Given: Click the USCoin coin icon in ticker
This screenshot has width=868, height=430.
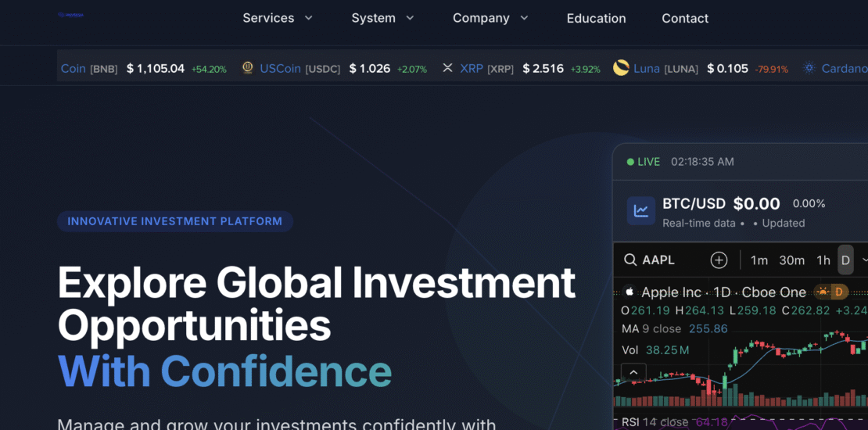Looking at the screenshot, I should (x=247, y=68).
